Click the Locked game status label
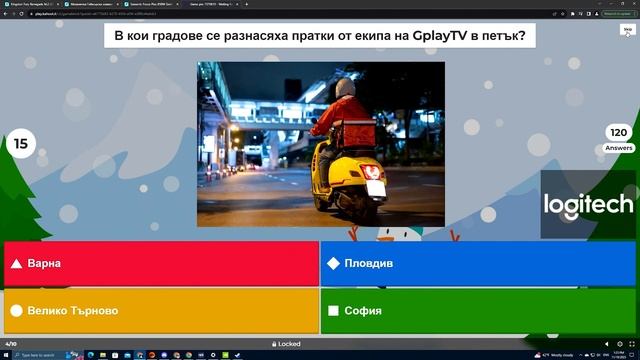Image resolution: width=640 pixels, height=360 pixels. click(286, 344)
